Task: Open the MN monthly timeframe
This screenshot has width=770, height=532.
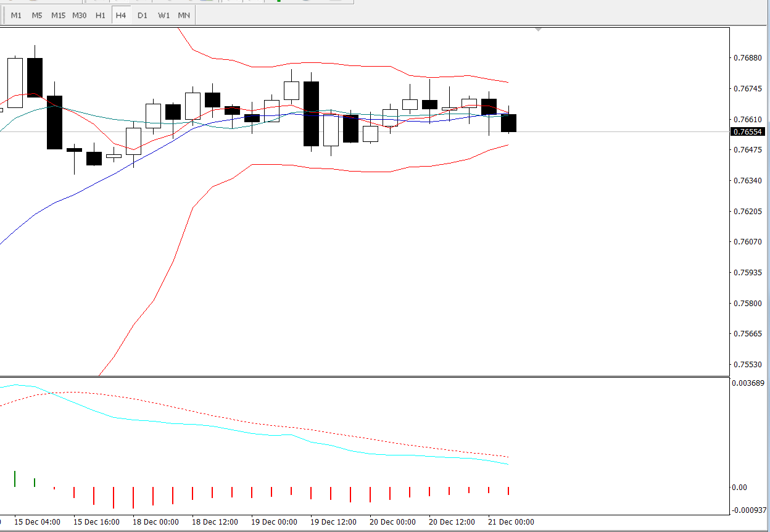Action: pos(184,15)
